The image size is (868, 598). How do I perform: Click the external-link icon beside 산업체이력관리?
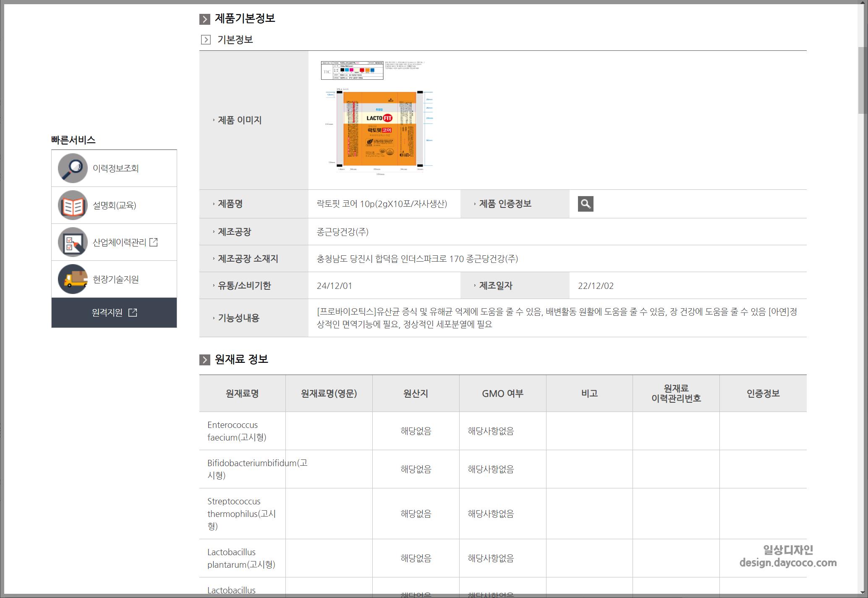click(x=154, y=242)
